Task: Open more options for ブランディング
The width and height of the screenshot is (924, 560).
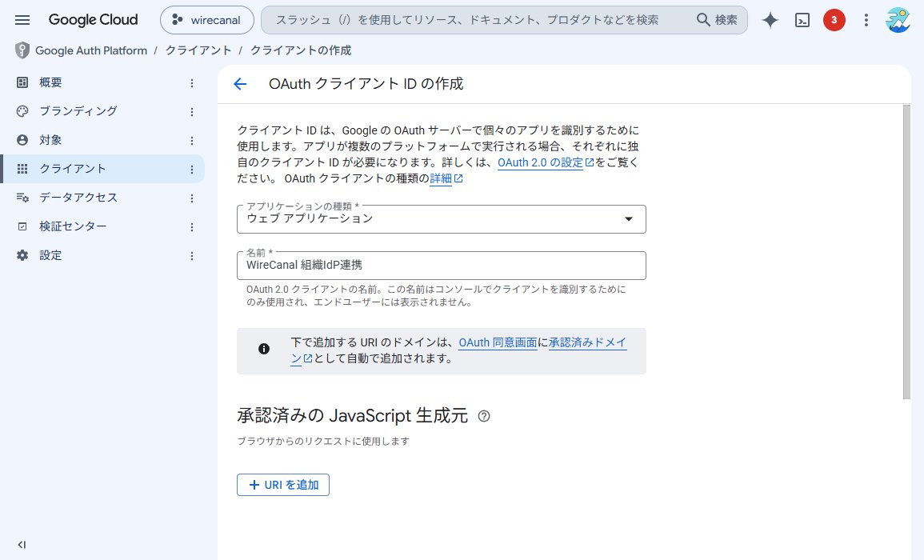Action: [191, 112]
